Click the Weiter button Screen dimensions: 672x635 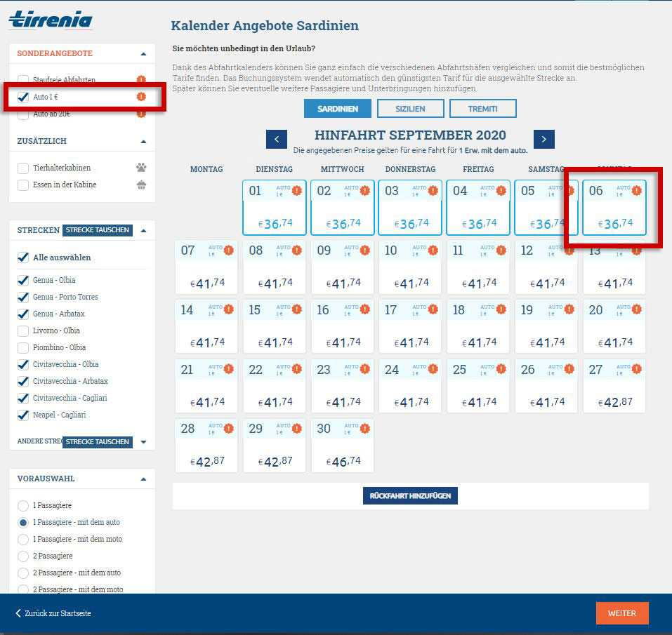[x=622, y=613]
